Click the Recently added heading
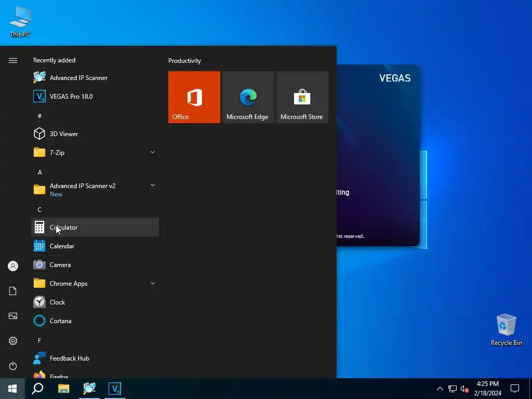 [x=54, y=60]
